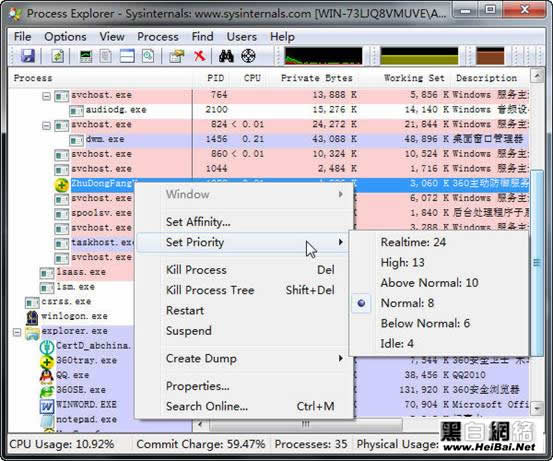Select Suspend in the context menu

pyautogui.click(x=244, y=331)
